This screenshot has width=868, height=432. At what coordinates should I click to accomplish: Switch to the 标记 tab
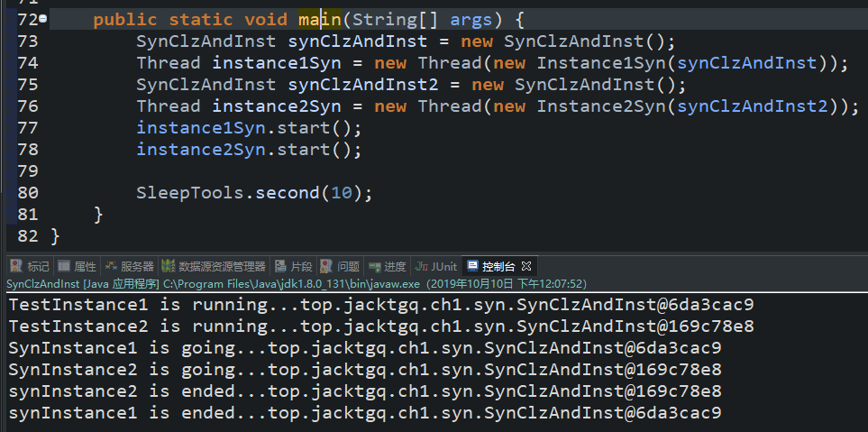[x=31, y=266]
